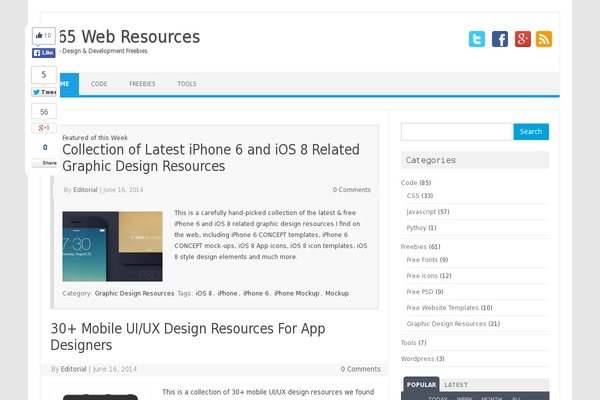Open Editorial author link on the featured post

[85, 190]
